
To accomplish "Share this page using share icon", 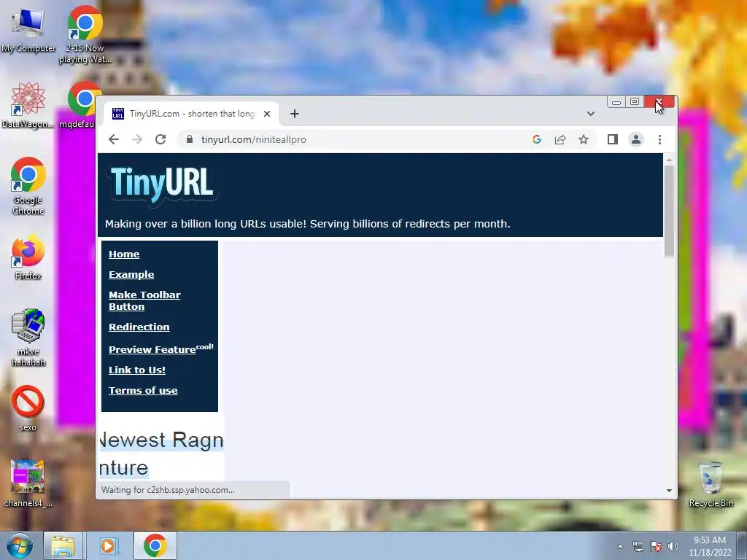I will pos(560,139).
